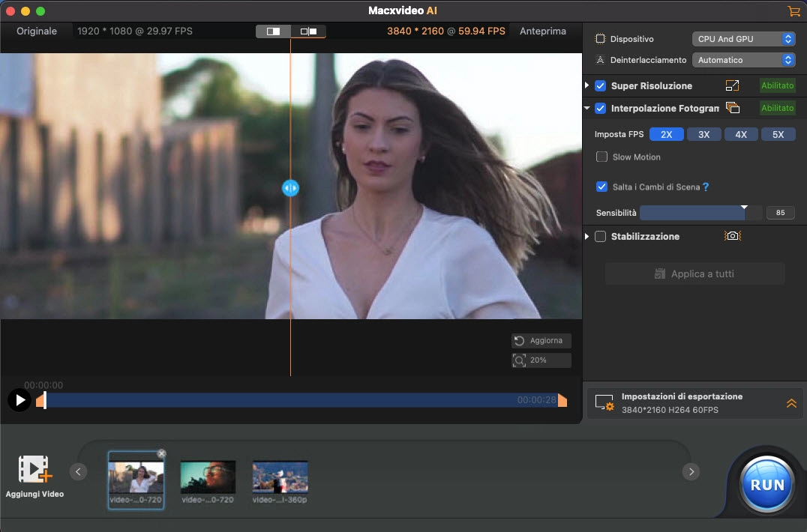Select the 5X FPS option
The height and width of the screenshot is (532, 807).
[778, 135]
